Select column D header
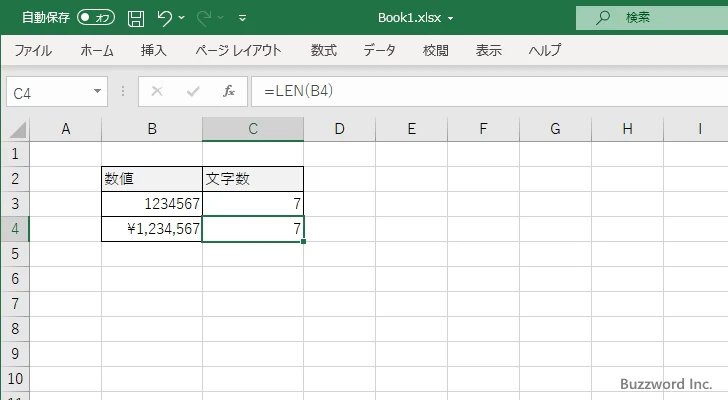The image size is (728, 400). pyautogui.click(x=339, y=129)
